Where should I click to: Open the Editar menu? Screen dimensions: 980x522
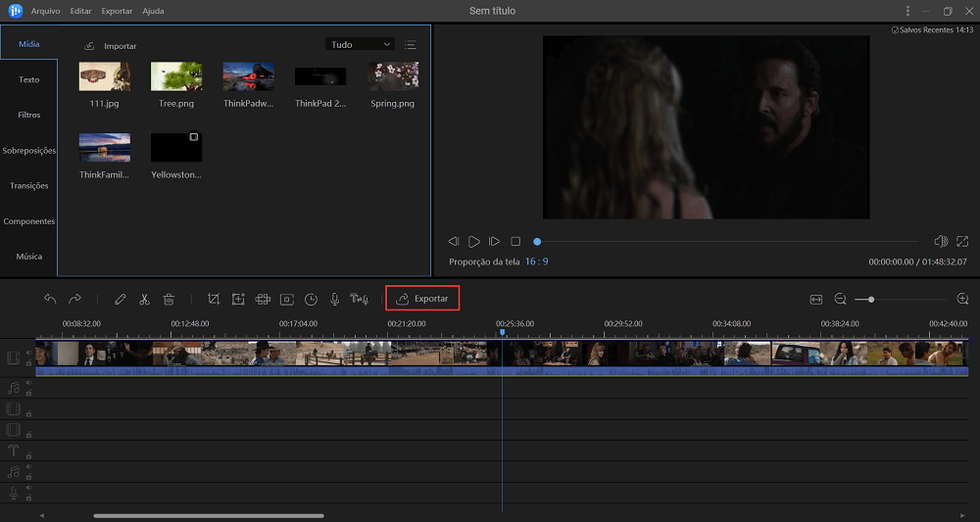pos(80,11)
